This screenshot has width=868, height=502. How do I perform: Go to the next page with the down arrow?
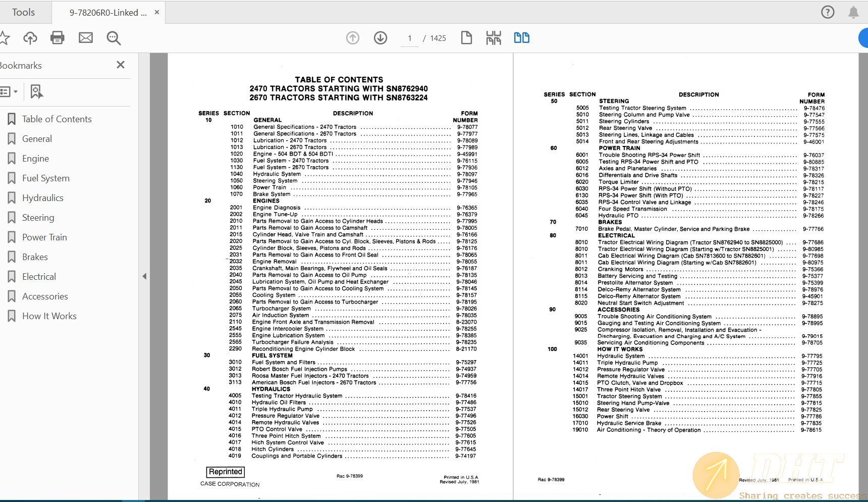click(381, 37)
